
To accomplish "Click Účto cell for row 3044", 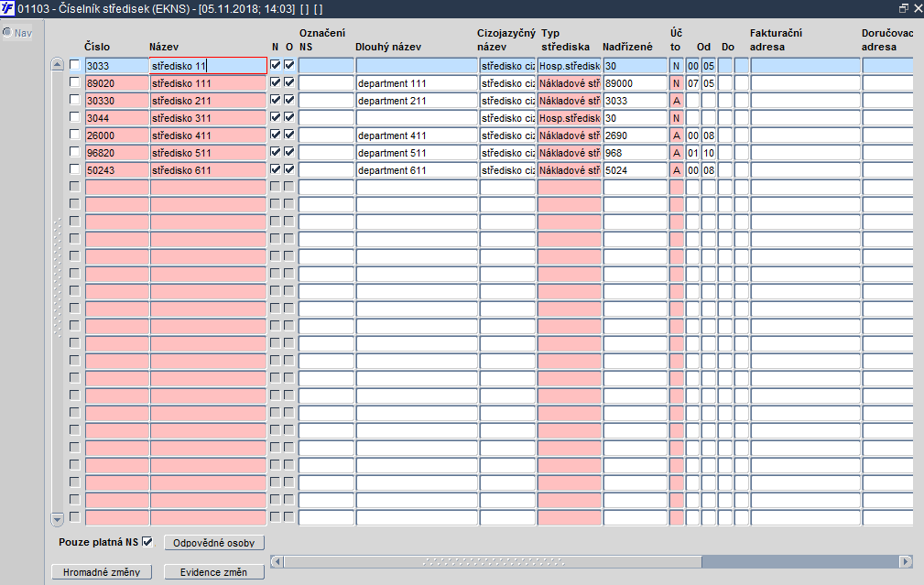I will point(677,118).
